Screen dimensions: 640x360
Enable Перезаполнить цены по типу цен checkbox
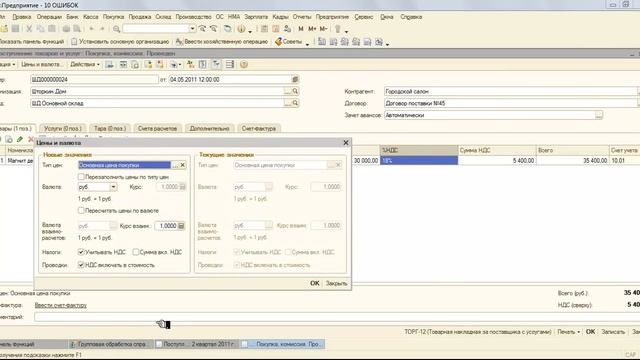point(81,177)
